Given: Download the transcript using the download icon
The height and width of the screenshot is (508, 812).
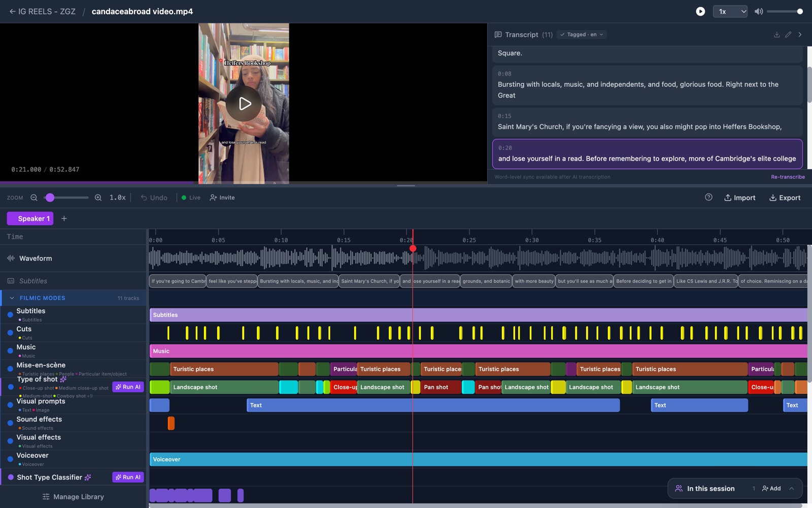Looking at the screenshot, I should (776, 35).
